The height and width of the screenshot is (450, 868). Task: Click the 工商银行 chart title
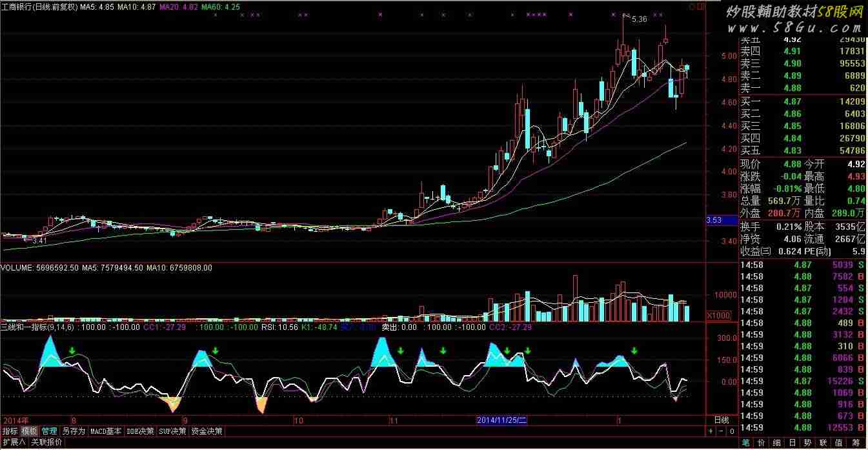[x=40, y=6]
